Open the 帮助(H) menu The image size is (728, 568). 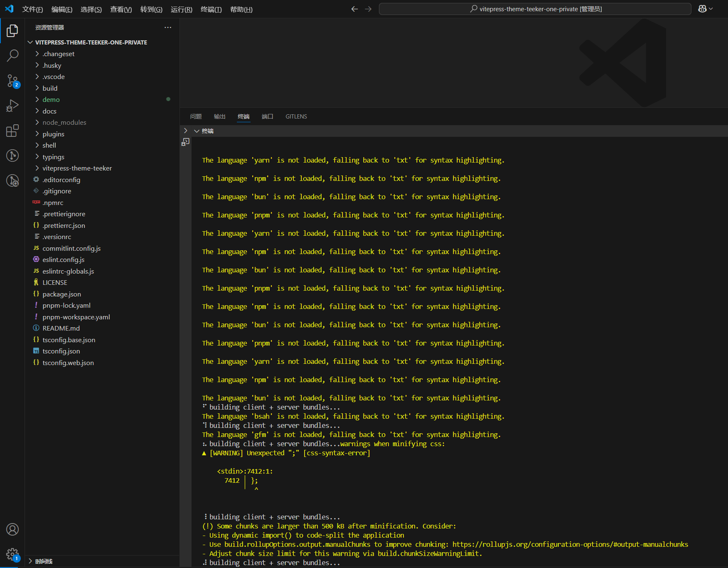point(241,9)
